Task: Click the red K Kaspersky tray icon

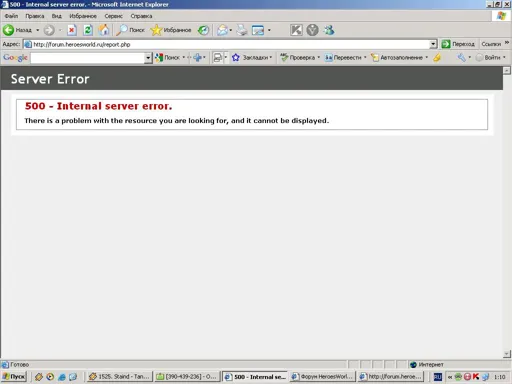Action: [476, 377]
